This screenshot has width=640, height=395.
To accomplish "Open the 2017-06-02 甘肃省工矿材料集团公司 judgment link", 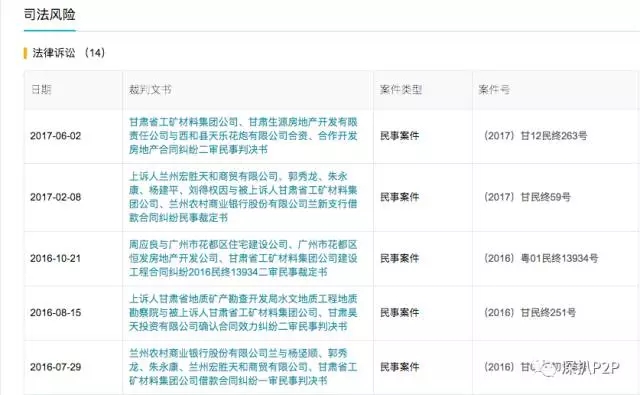I will click(243, 136).
